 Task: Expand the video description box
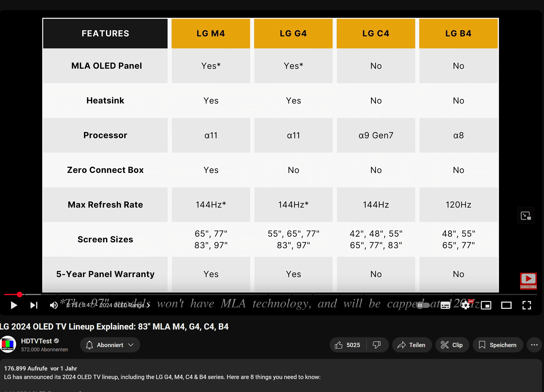[271, 375]
